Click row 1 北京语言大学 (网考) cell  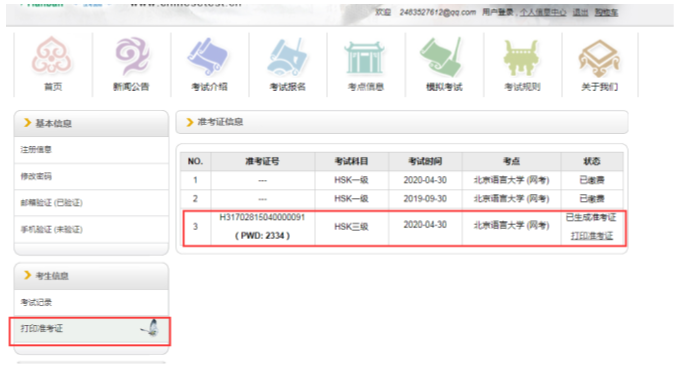(x=511, y=180)
